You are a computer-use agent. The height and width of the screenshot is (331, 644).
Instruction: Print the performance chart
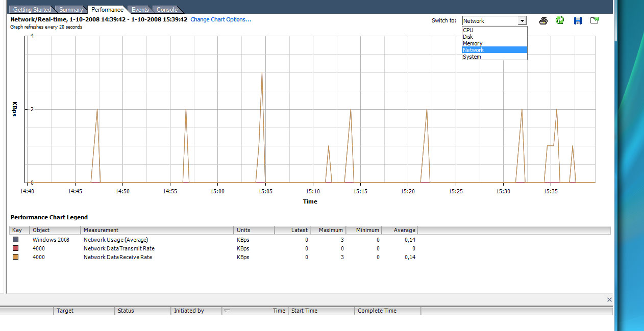click(x=543, y=20)
